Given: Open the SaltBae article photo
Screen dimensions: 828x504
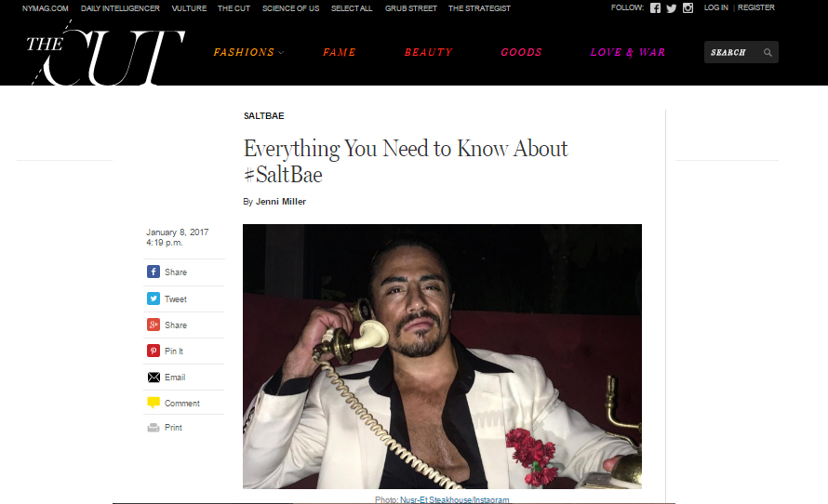Looking at the screenshot, I should (442, 356).
